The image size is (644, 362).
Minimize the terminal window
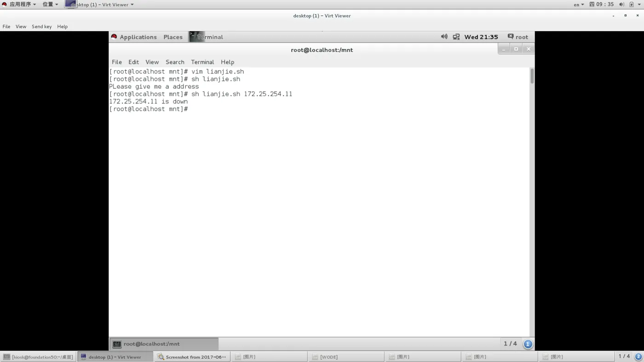point(504,49)
